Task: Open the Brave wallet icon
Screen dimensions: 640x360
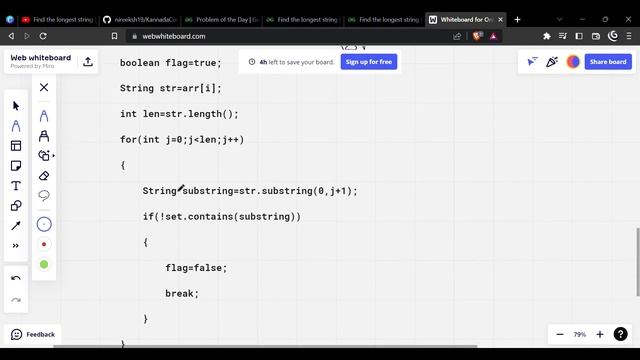Action: tap(596, 36)
